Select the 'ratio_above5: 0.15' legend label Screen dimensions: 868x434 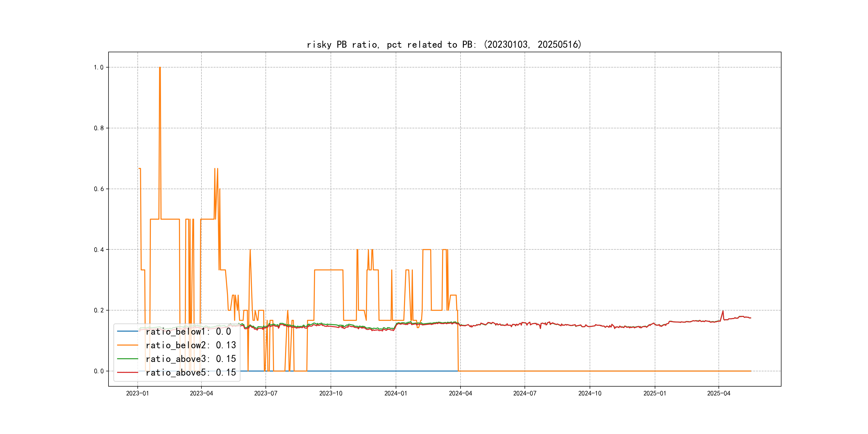tap(191, 373)
